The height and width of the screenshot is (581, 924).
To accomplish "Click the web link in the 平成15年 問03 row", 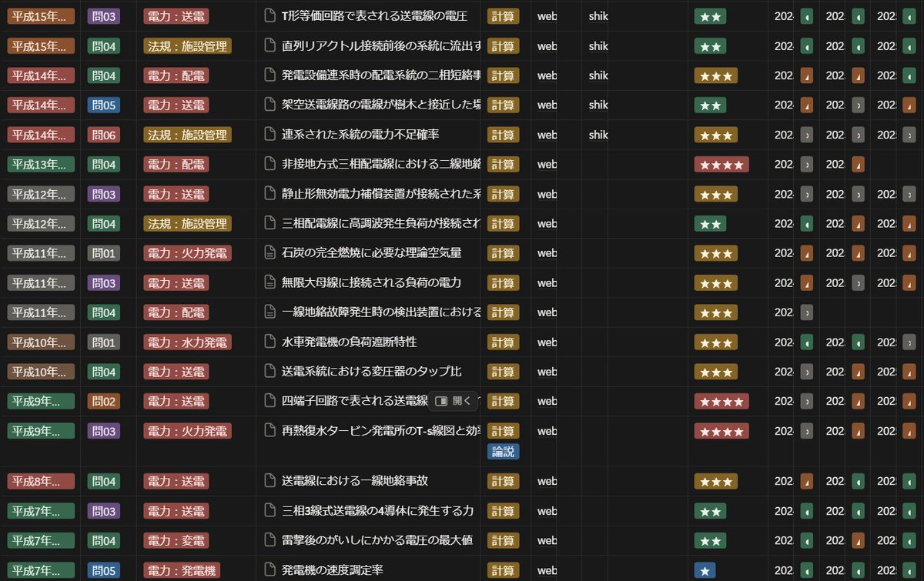I will pyautogui.click(x=546, y=16).
